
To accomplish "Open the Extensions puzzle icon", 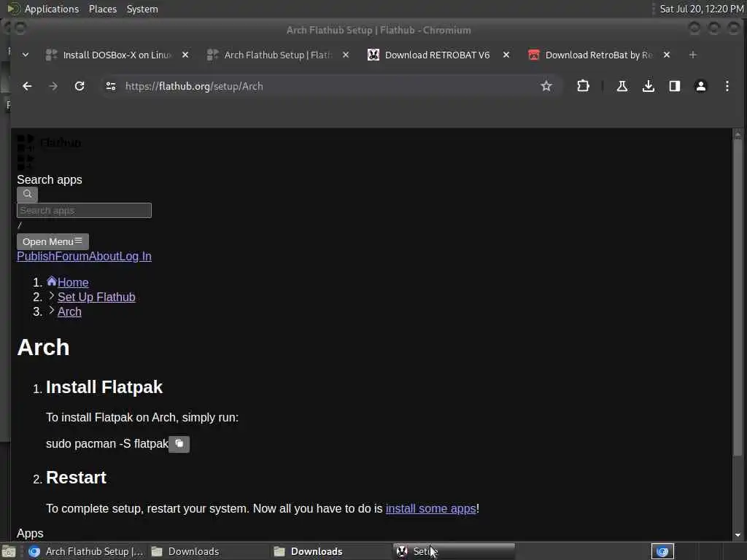I will point(583,86).
